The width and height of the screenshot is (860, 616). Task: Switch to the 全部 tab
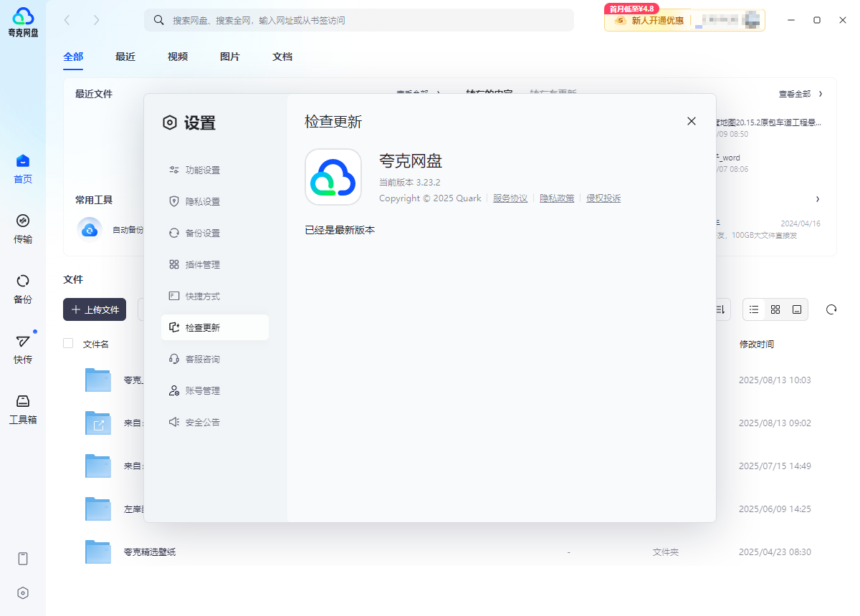coord(73,57)
